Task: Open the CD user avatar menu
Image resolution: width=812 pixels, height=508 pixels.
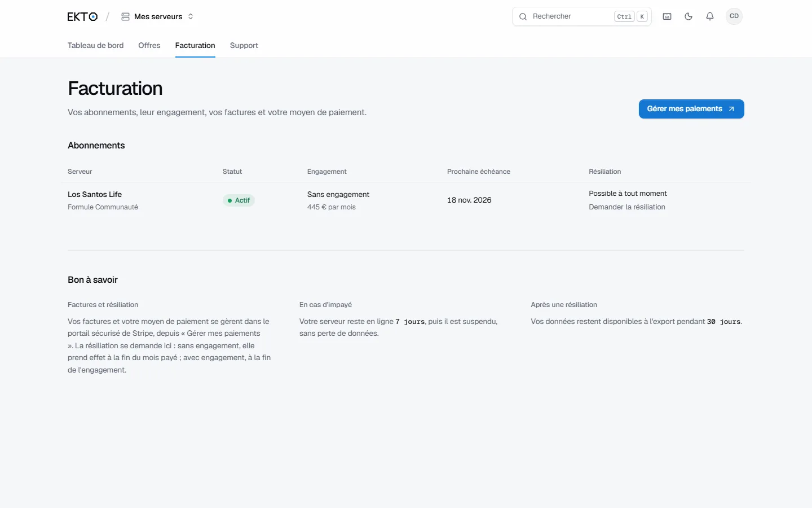Action: 734,16
